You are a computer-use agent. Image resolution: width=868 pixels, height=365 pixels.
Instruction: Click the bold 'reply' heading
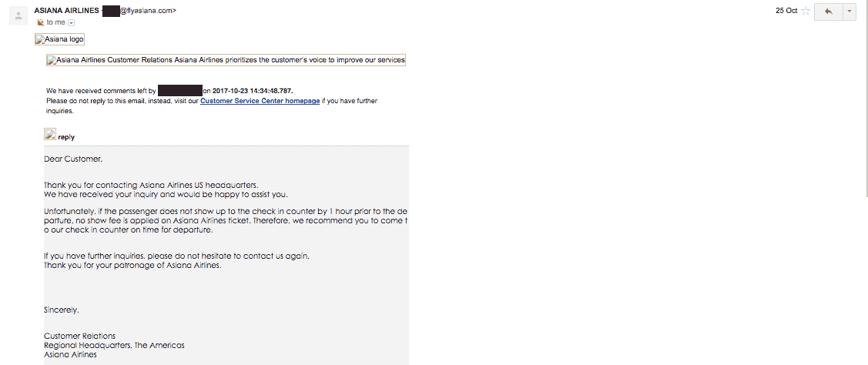point(66,137)
